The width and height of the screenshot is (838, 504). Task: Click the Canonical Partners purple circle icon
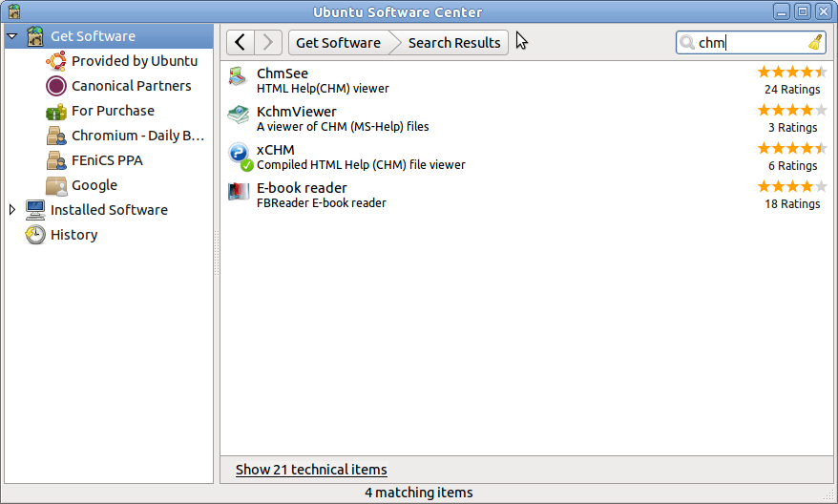[x=56, y=86]
